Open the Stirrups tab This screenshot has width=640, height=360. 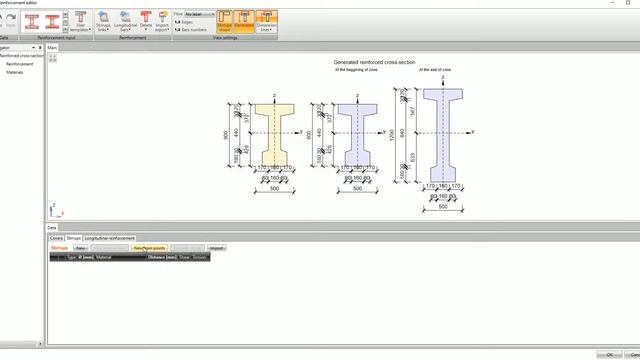[x=73, y=238]
